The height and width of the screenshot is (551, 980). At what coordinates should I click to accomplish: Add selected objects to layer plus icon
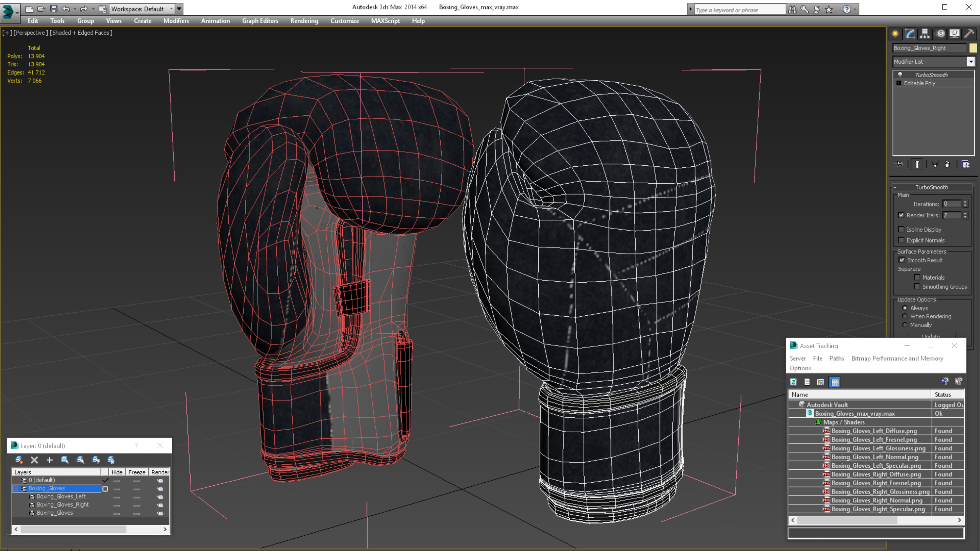coord(49,460)
